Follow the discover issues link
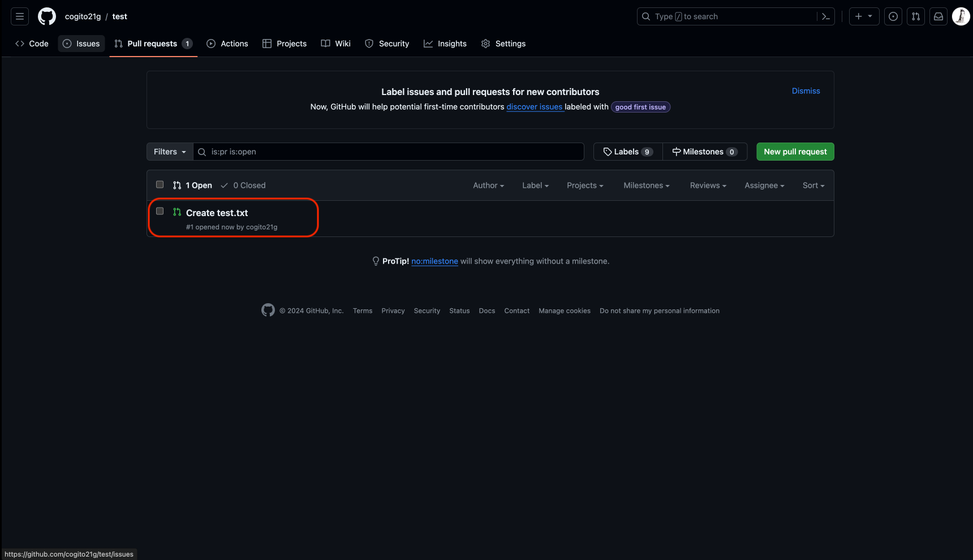Screen dimensions: 973x560 (535, 107)
